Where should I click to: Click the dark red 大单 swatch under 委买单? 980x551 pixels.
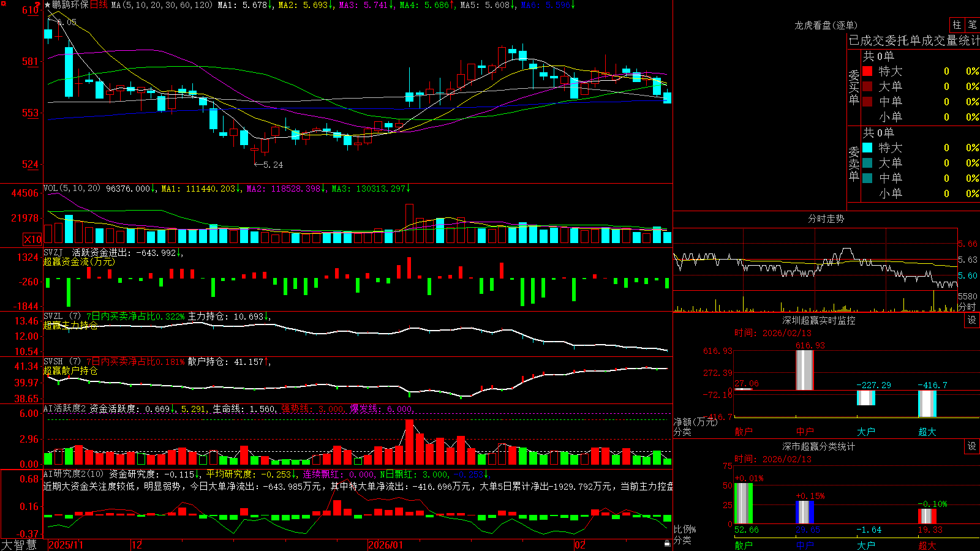point(867,86)
